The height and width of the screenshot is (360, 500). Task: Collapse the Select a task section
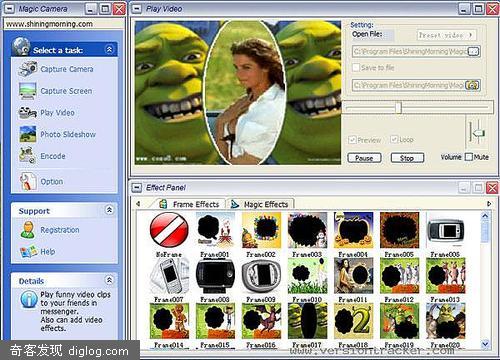109,49
